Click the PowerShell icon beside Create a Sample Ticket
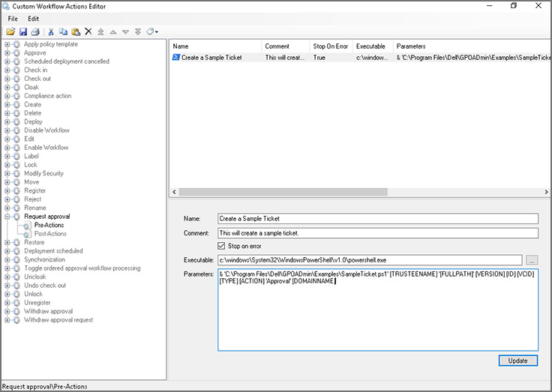Viewport: 552px width, 392px height. [x=176, y=58]
